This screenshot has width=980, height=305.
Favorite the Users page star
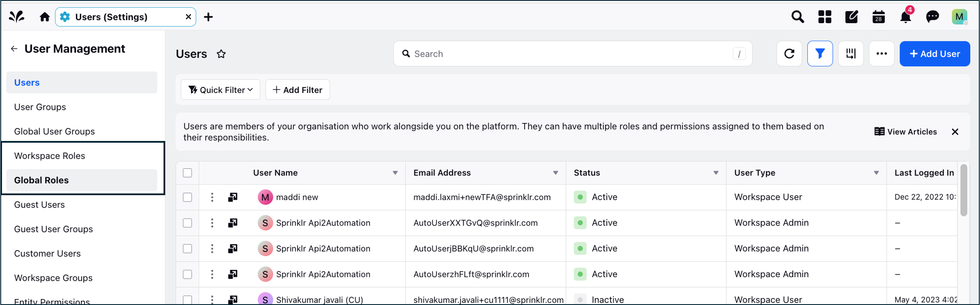coord(221,54)
